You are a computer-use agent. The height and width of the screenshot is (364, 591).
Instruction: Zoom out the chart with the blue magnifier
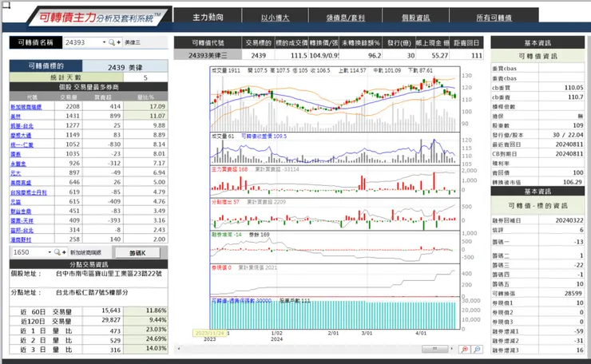tap(477, 350)
